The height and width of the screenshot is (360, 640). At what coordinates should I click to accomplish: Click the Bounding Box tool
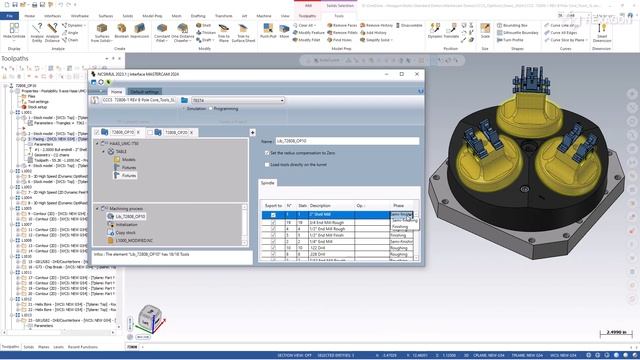coord(513,25)
